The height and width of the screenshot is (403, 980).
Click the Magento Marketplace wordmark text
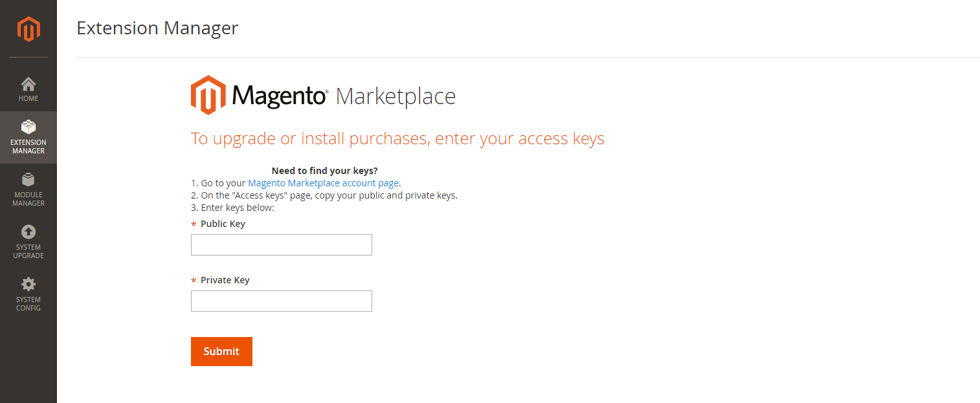[344, 96]
